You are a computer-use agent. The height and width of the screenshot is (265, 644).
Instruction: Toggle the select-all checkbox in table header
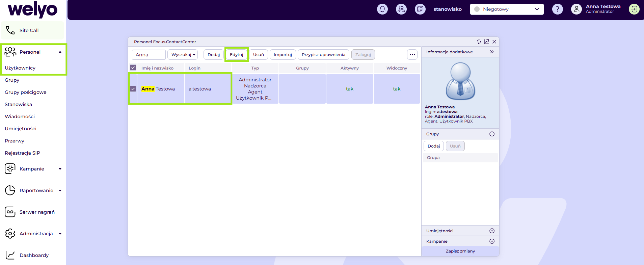[133, 68]
